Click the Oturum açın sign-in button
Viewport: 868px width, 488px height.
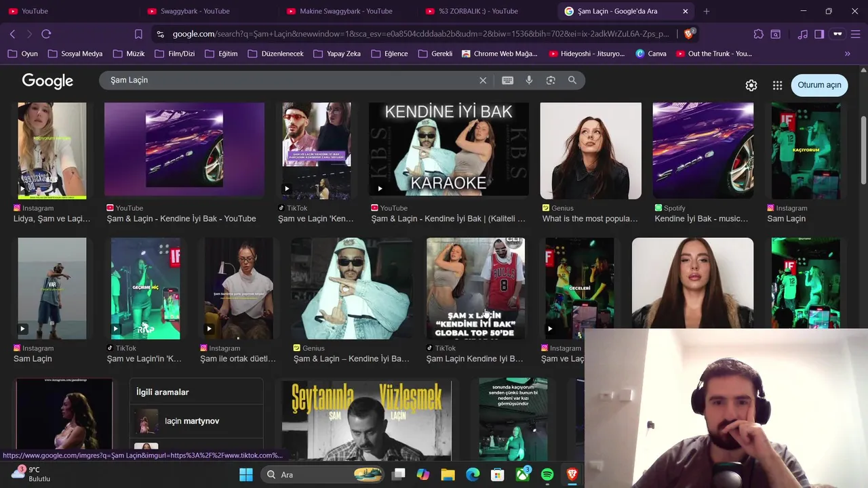coord(819,85)
